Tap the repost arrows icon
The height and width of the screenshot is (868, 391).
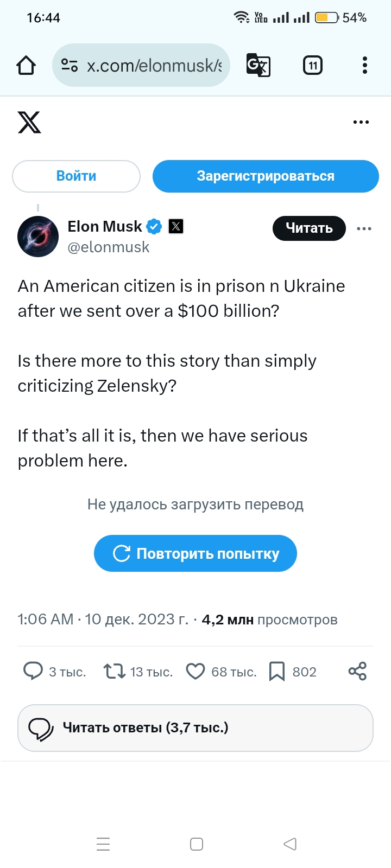(x=115, y=672)
